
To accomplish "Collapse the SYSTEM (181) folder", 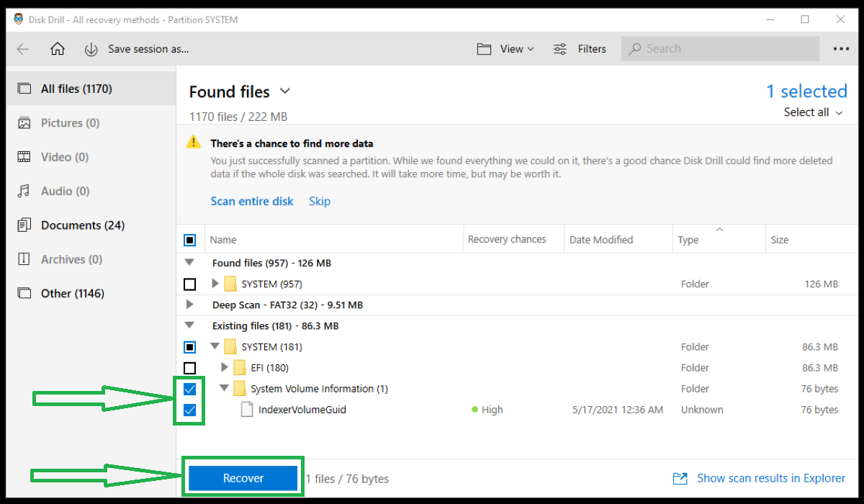I will point(215,347).
